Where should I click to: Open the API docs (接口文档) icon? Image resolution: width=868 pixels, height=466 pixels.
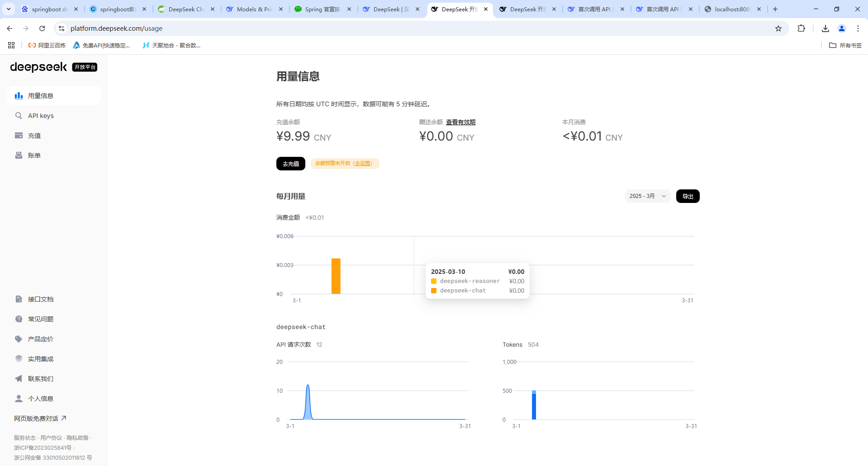click(x=19, y=299)
